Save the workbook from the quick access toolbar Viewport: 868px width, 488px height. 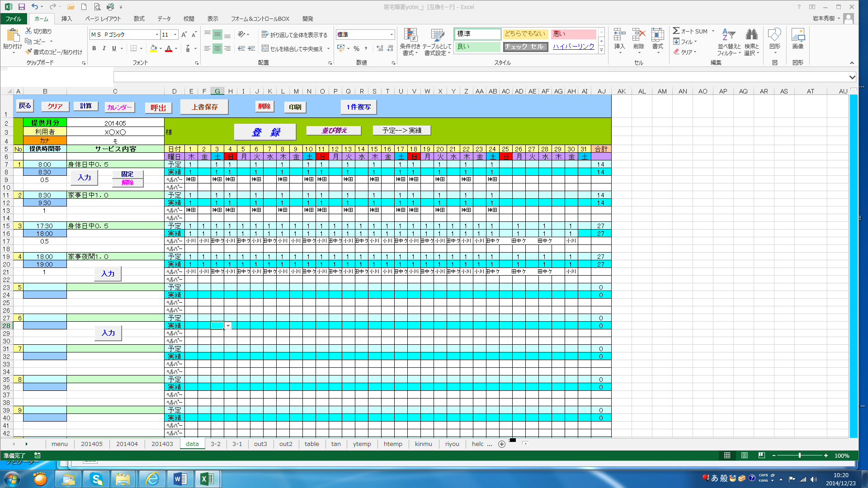pos(21,7)
